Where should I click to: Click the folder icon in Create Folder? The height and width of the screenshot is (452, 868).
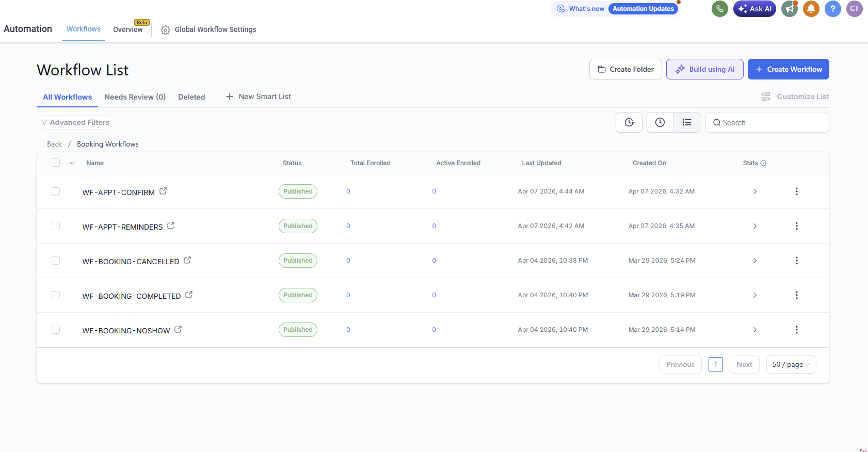(x=602, y=69)
